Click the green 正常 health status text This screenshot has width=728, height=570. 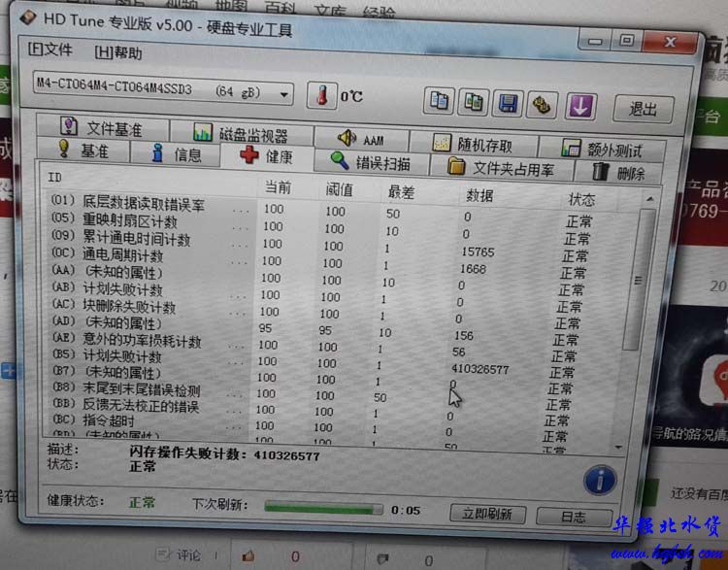[142, 502]
